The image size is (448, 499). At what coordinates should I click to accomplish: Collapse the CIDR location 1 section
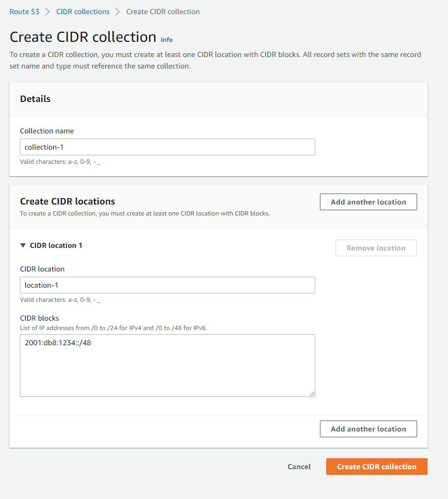coord(23,245)
